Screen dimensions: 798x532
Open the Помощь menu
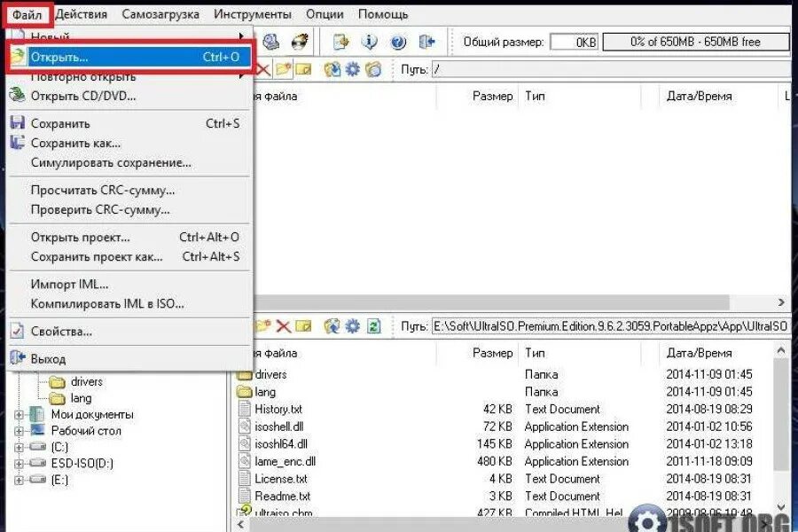point(383,14)
